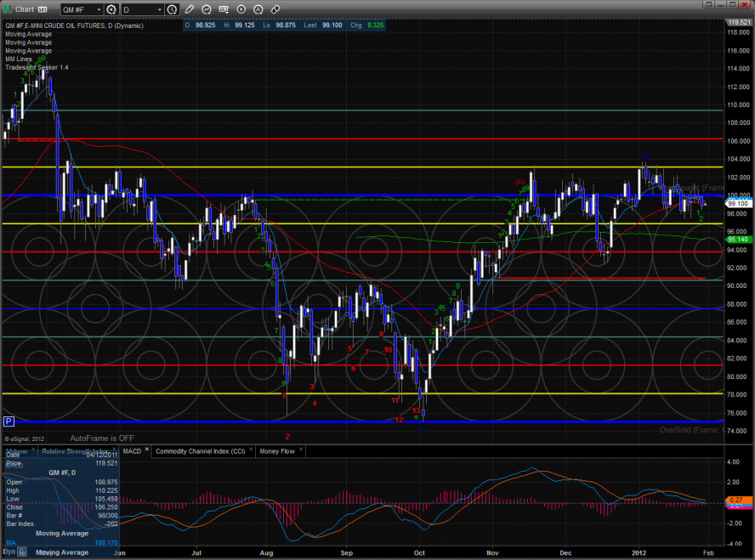
Task: Minimize the chart window
Action: (x=720, y=4)
